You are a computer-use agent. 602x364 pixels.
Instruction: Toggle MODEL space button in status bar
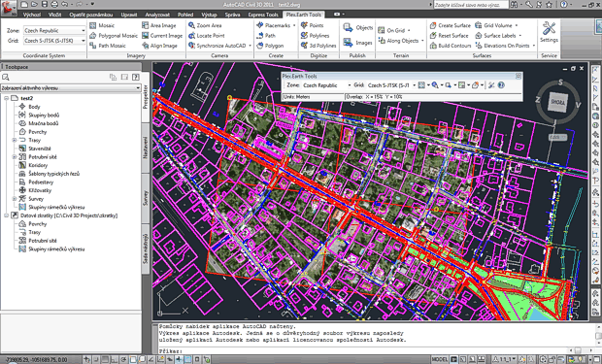click(439, 360)
